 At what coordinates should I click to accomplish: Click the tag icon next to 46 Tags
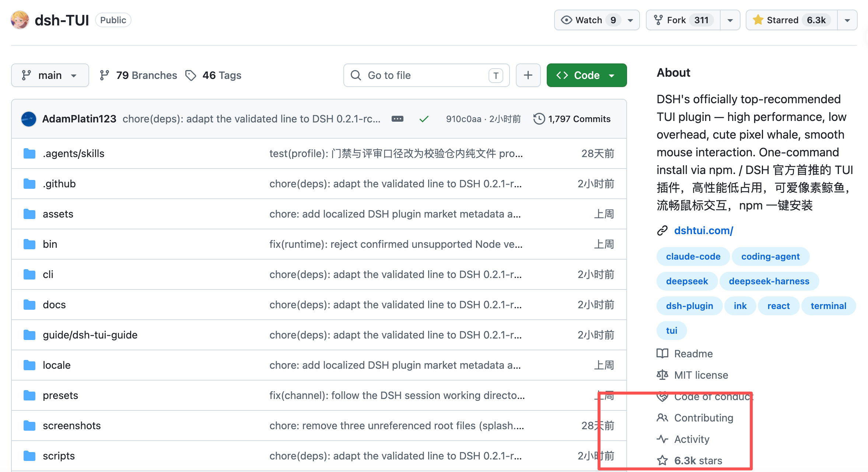pyautogui.click(x=190, y=75)
